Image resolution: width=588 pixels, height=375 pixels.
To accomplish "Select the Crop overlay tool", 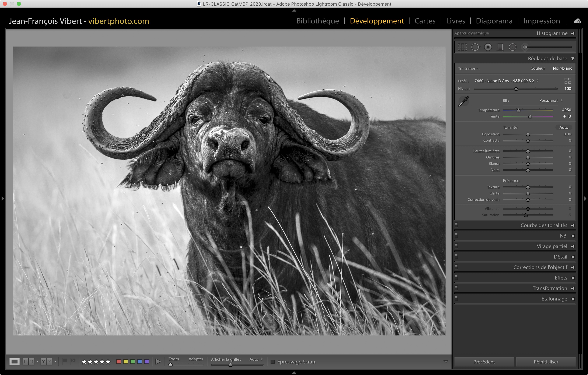I will pyautogui.click(x=462, y=47).
